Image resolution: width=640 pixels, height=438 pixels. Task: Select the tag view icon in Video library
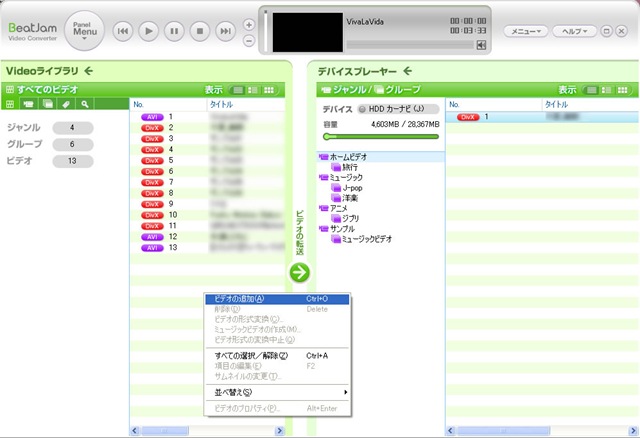(x=65, y=104)
